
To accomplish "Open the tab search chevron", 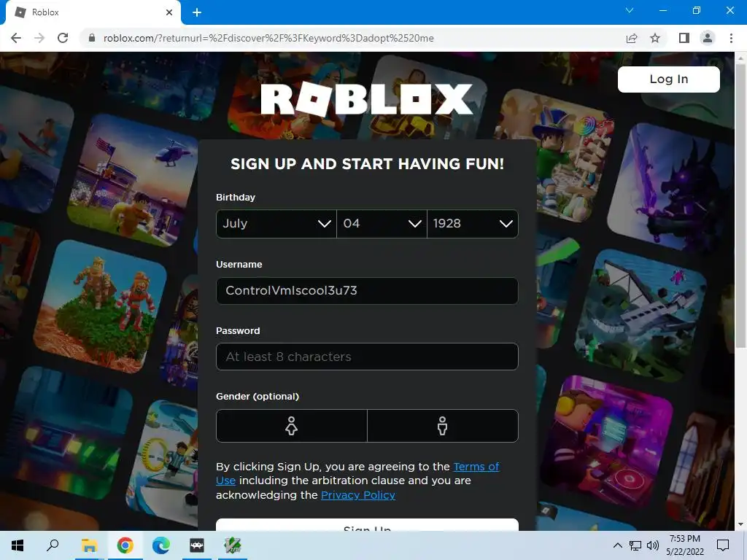I will click(630, 10).
